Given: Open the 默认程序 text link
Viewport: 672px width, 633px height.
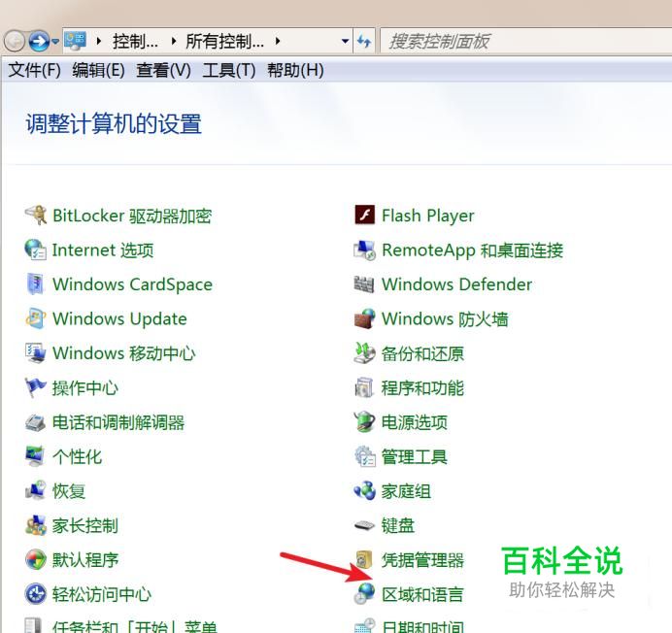Looking at the screenshot, I should pyautogui.click(x=85, y=560).
